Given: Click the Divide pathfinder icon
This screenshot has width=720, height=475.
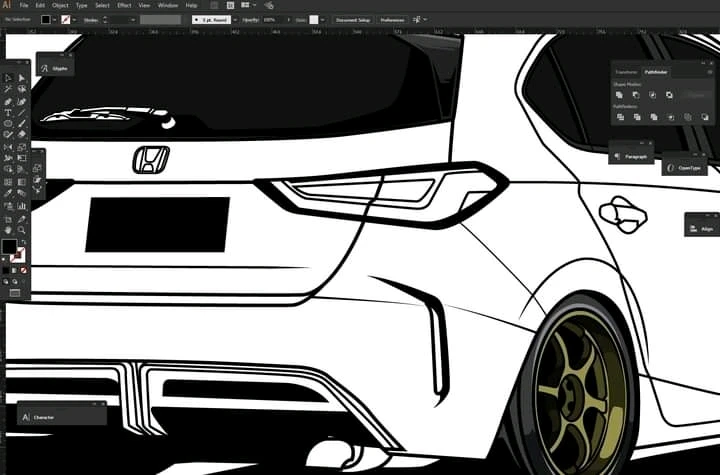Looking at the screenshot, I should [620, 117].
